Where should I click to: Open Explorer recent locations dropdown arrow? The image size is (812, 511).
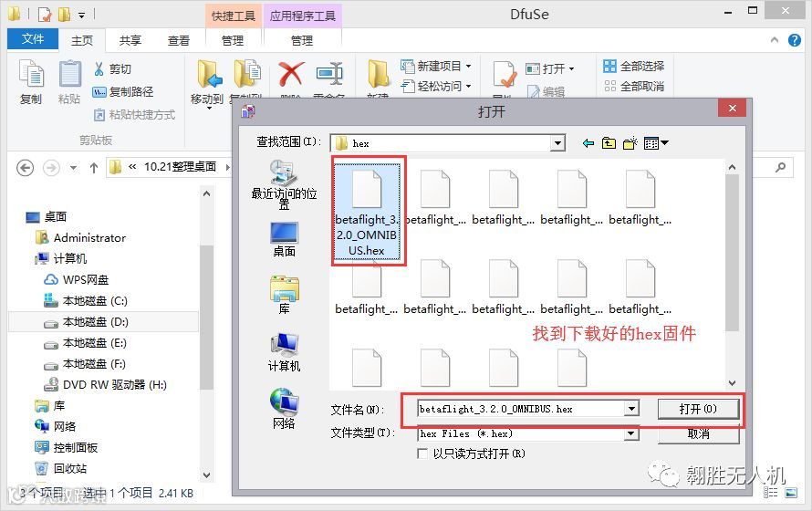click(x=73, y=168)
